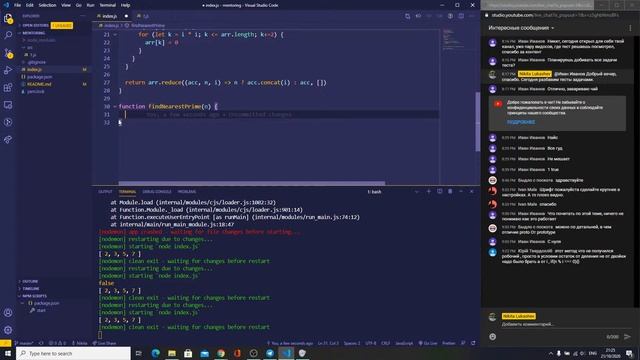The image size is (640, 360).
Task: Open the ПОДРОБНЕЕ link in chat notice
Action: click(x=521, y=122)
